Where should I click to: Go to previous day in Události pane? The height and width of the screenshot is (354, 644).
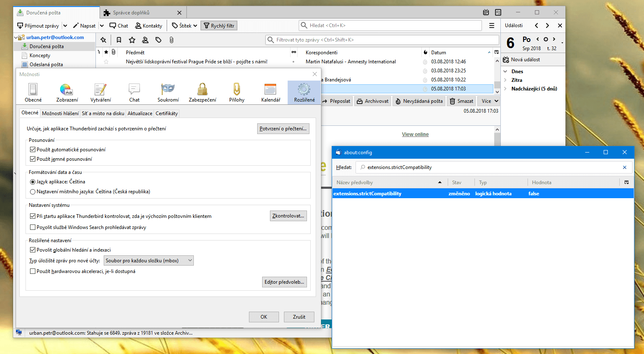(538, 39)
